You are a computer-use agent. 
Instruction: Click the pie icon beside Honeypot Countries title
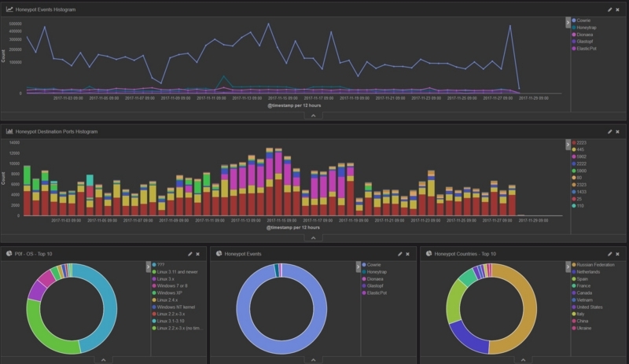[429, 254]
